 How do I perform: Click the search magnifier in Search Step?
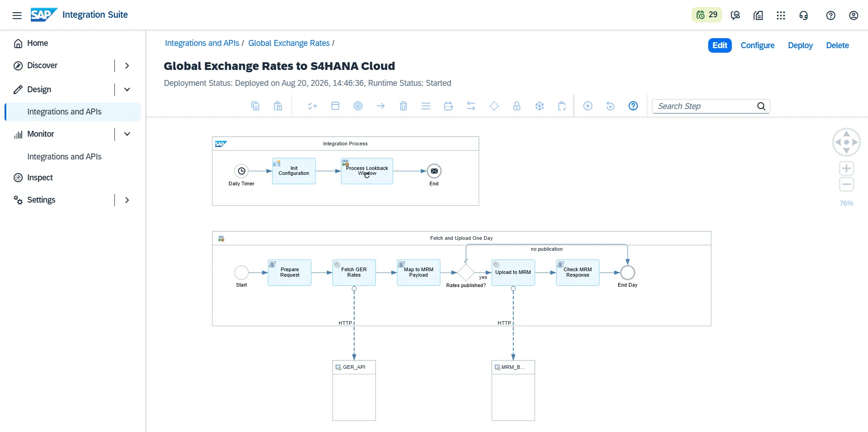point(761,106)
